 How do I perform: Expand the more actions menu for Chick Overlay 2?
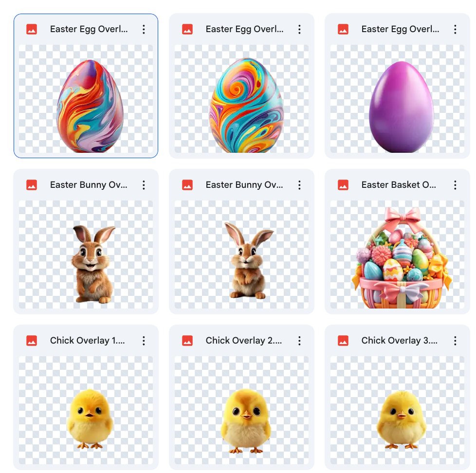(299, 341)
